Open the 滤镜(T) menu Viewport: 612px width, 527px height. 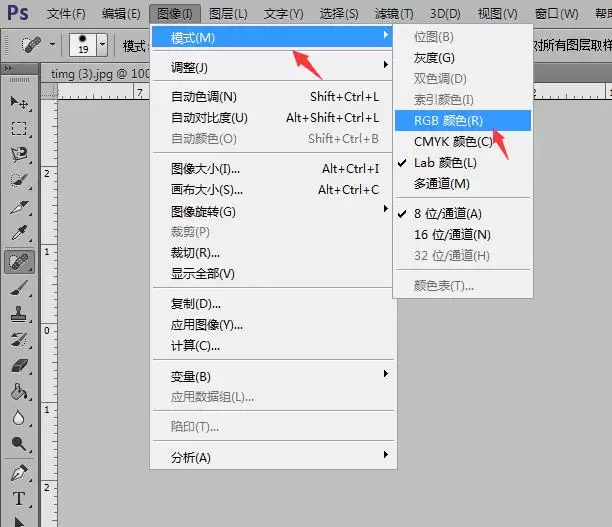click(394, 14)
